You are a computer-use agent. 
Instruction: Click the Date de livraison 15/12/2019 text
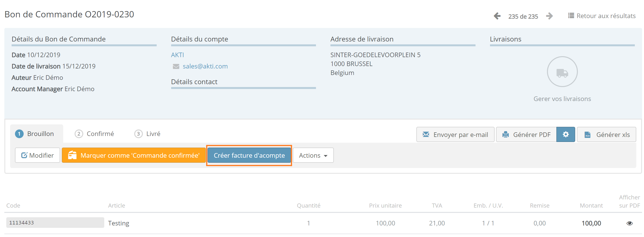54,67
